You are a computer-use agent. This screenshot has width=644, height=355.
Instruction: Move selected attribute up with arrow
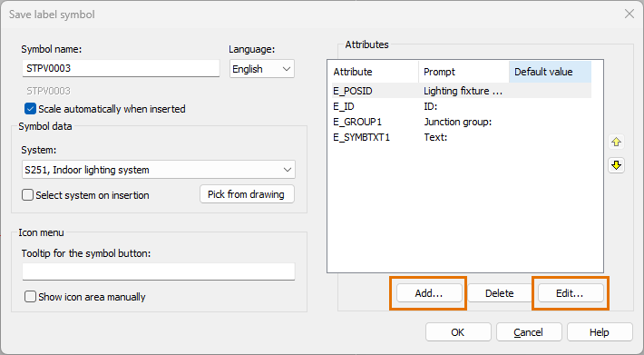pyautogui.click(x=616, y=143)
